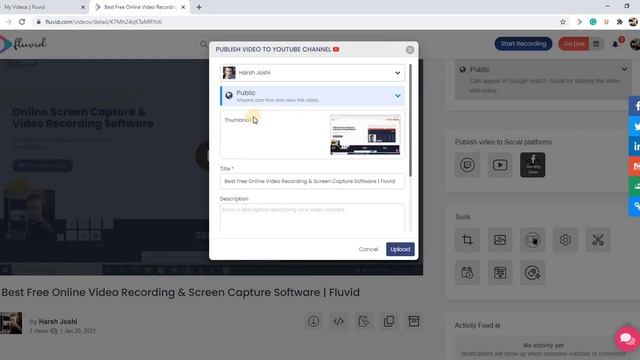Click the Facebook Coming Soon tile
This screenshot has width=640, height=360.
point(533,165)
